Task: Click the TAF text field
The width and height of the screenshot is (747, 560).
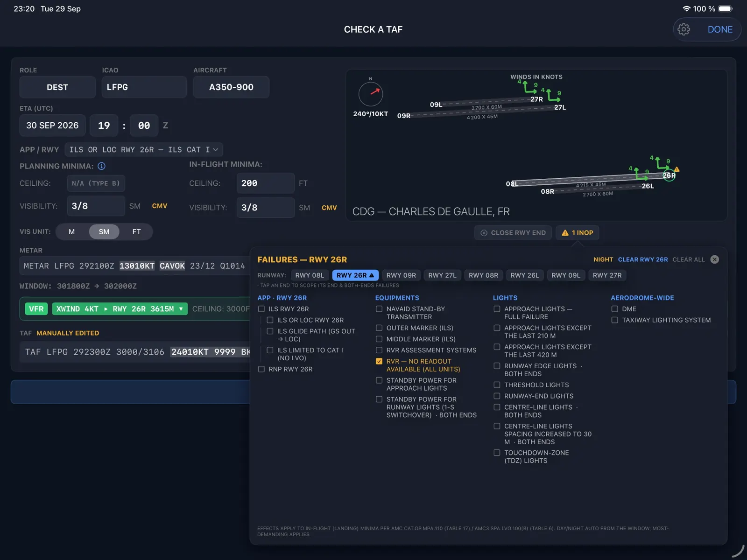Action: (x=135, y=352)
